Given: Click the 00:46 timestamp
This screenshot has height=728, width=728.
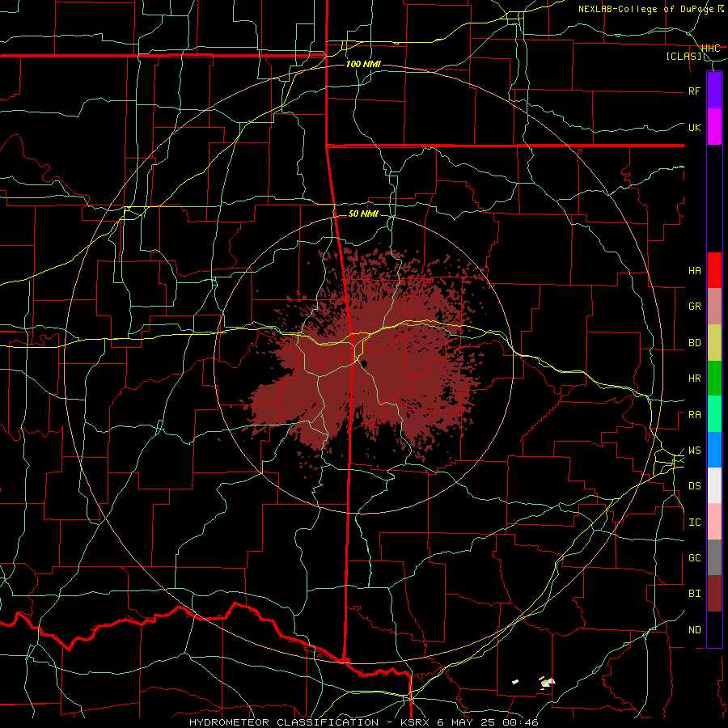Looking at the screenshot, I should click(x=522, y=722).
